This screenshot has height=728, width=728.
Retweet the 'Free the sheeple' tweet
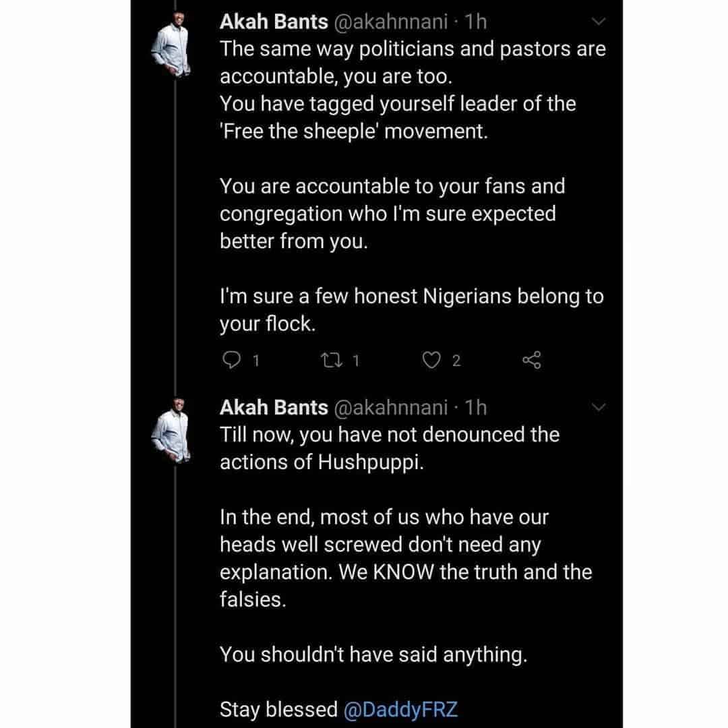click(331, 361)
